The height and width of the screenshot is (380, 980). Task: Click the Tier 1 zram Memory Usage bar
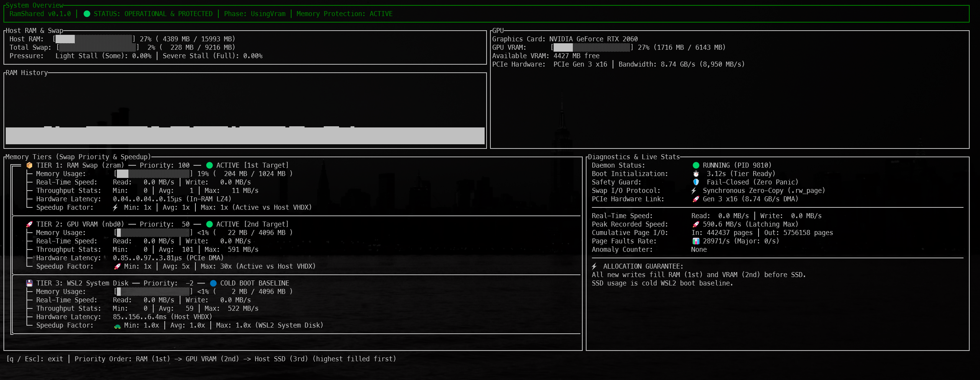pyautogui.click(x=153, y=174)
